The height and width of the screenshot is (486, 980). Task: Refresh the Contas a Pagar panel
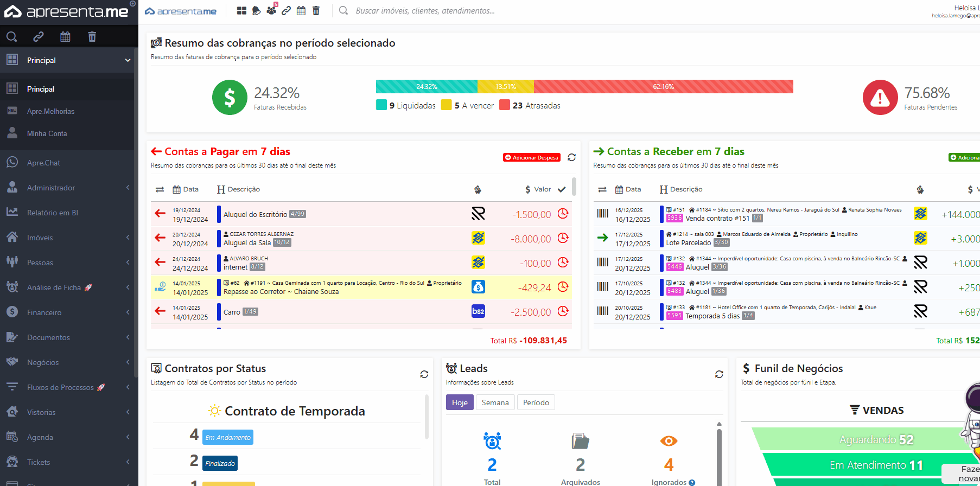click(x=571, y=157)
